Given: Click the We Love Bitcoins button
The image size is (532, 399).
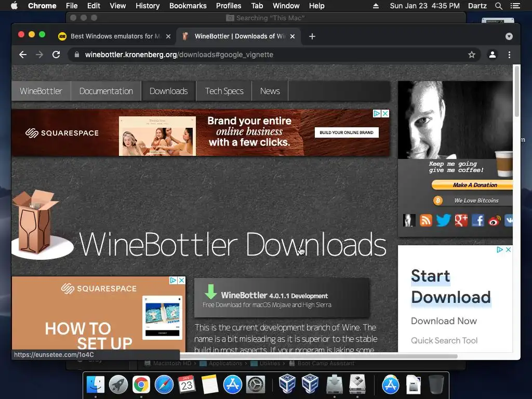Looking at the screenshot, I should 473,201.
